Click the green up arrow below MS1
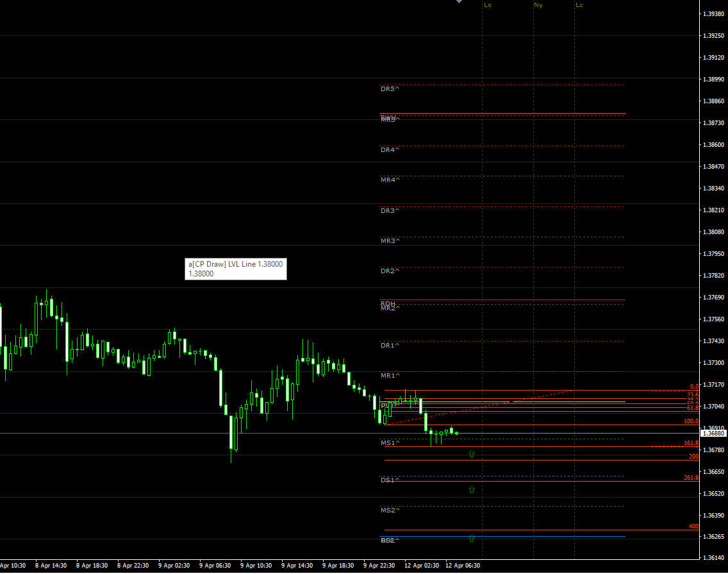The height and width of the screenshot is (574, 728). point(472,453)
